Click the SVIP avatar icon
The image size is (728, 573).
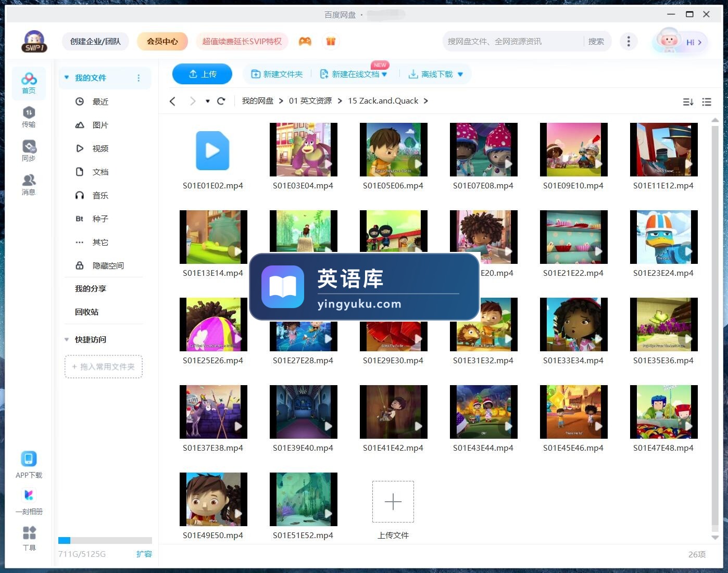(x=34, y=41)
